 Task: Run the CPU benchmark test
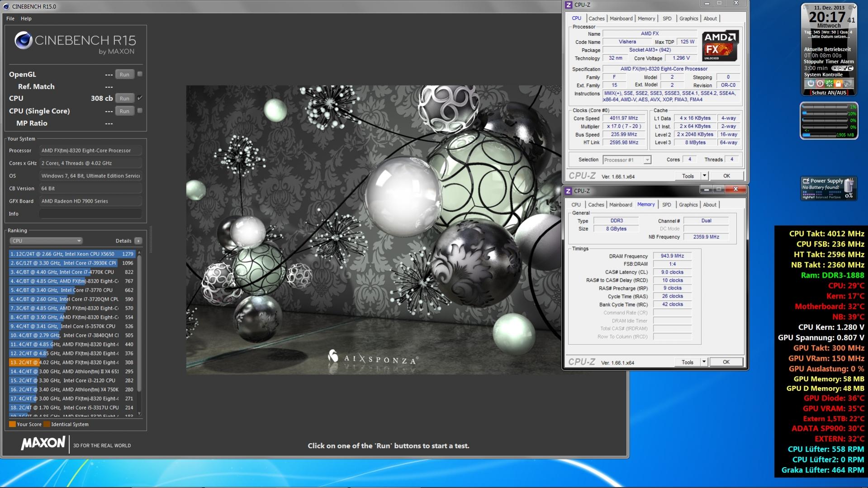(124, 99)
